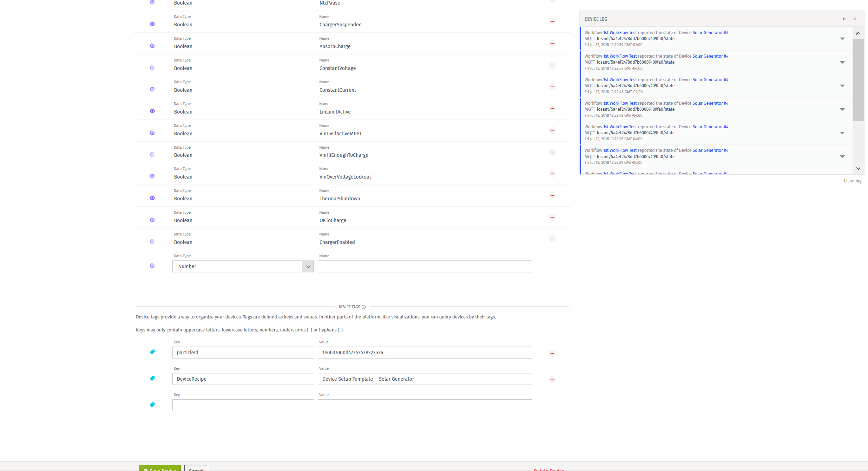
Task: Click the attribute icon beside AbsorbCharge
Action: [152, 46]
